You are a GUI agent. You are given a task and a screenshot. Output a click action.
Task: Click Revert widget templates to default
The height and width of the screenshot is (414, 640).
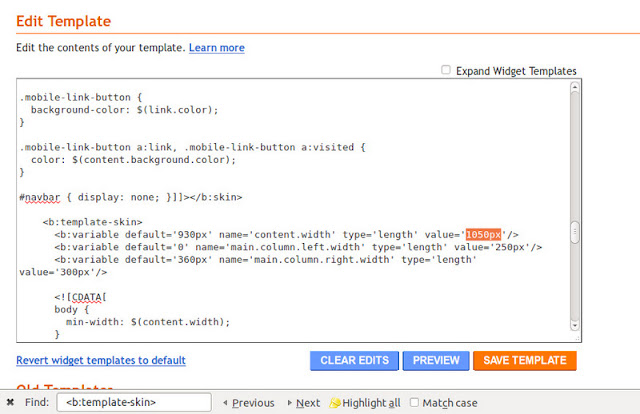point(101,360)
